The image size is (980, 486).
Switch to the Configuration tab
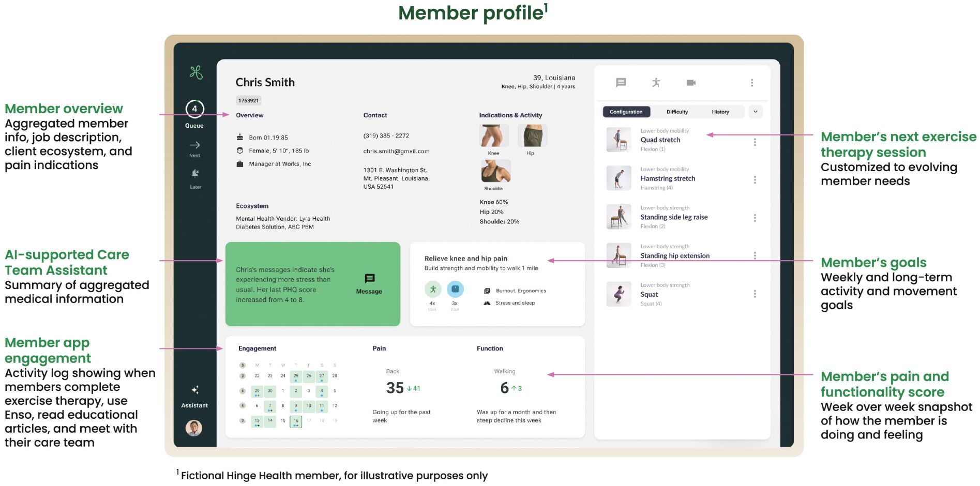pyautogui.click(x=626, y=112)
